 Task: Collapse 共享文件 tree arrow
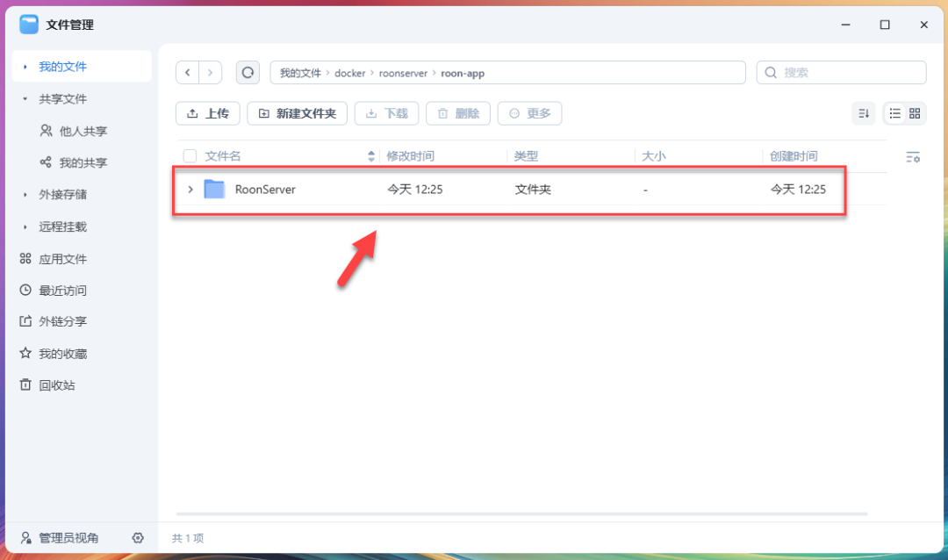tap(25, 98)
